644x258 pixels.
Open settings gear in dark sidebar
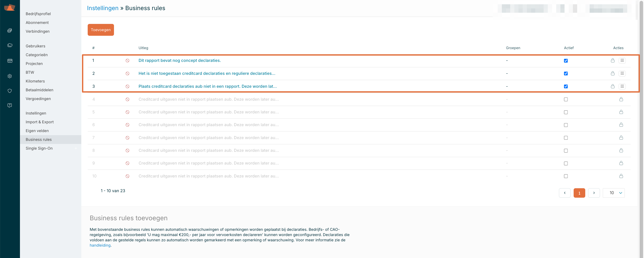10,76
